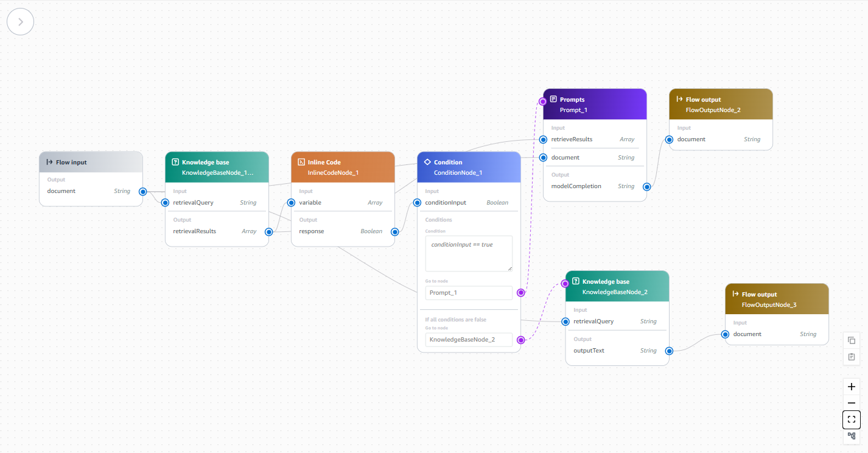Select the Flow input node header

(x=91, y=163)
